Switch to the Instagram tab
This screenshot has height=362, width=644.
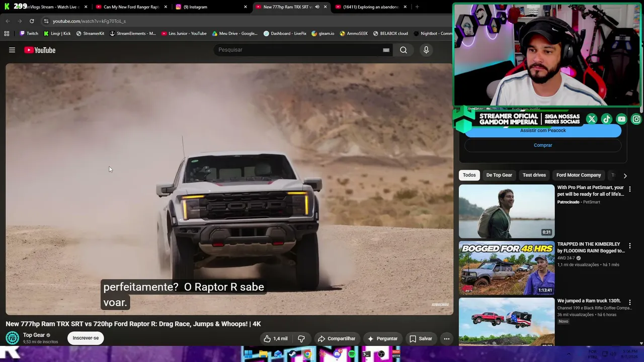pyautogui.click(x=211, y=7)
